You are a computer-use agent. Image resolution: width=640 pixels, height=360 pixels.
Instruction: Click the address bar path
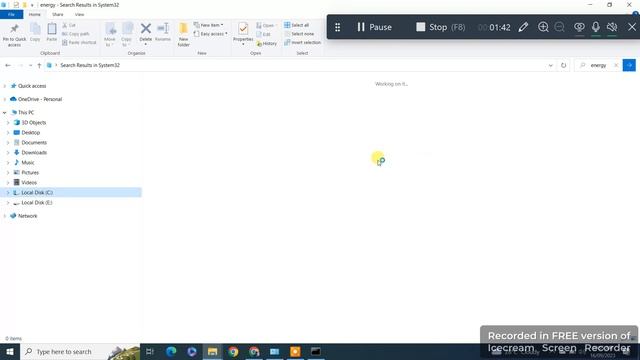pyautogui.click(x=90, y=65)
